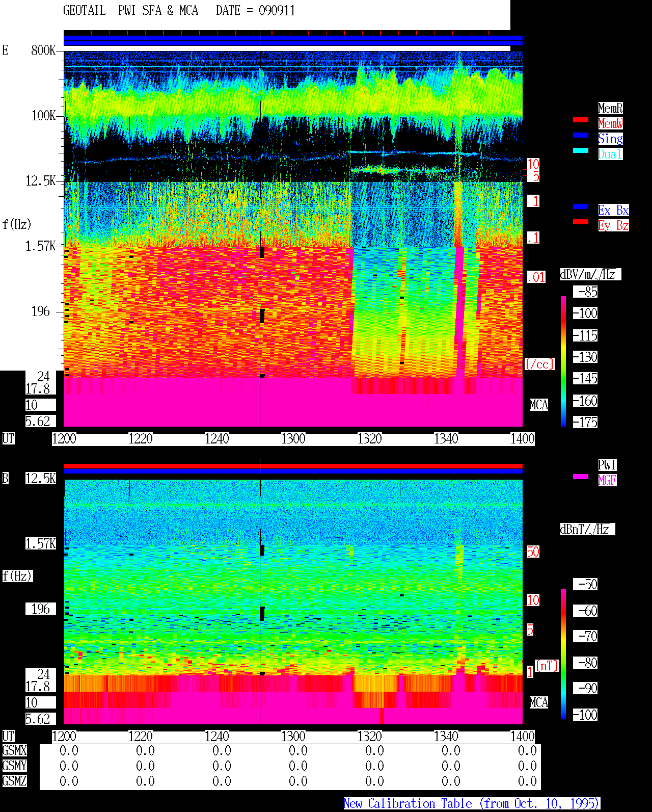
Task: Click 1340 on the B panel time axis
Action: pyautogui.click(x=446, y=736)
